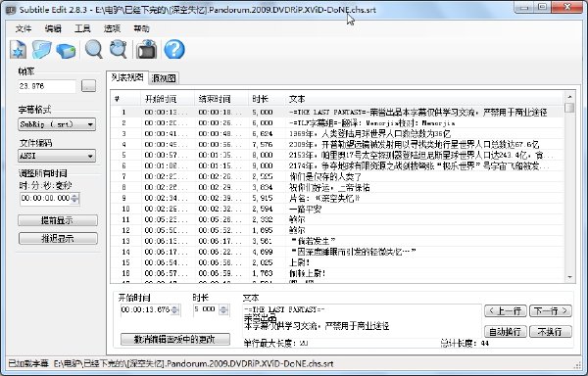This screenshot has width=588, height=376.
Task: Select subtitle row 9 片名:《深空失忆》
Action: (337, 198)
